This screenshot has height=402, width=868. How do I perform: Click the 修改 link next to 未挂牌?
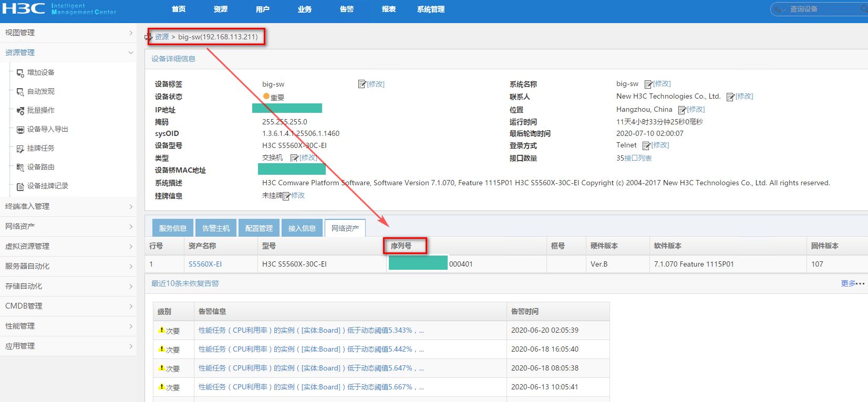coord(298,195)
